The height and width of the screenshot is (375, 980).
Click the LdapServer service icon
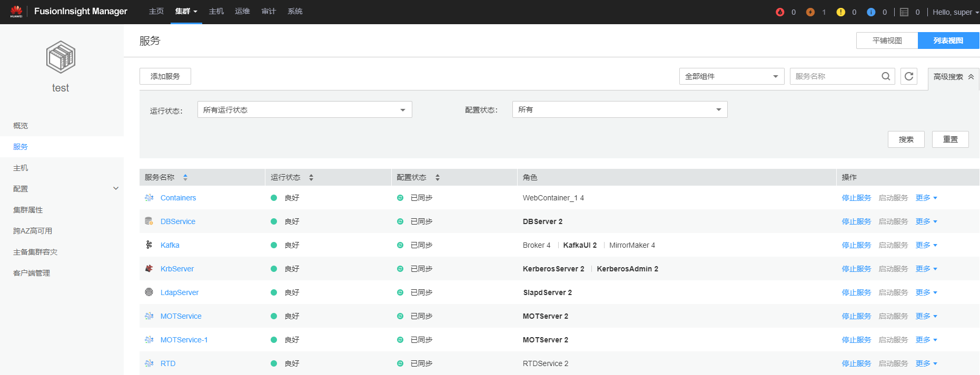pos(149,292)
